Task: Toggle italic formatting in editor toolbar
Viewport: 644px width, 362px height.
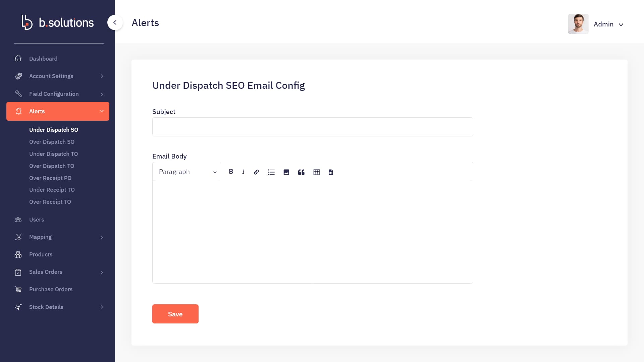Action: pos(244,172)
